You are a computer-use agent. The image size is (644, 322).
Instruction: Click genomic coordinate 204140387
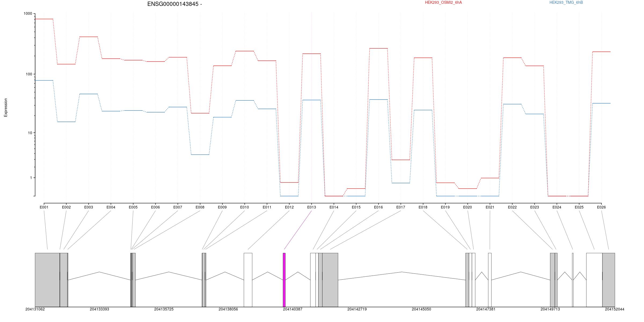click(x=293, y=309)
